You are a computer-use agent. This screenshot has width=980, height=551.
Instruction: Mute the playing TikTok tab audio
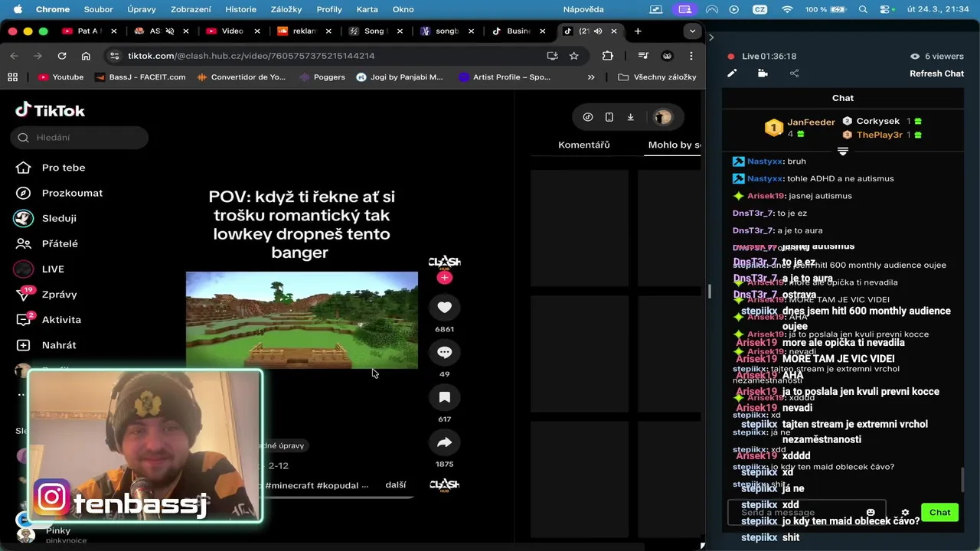point(597,31)
